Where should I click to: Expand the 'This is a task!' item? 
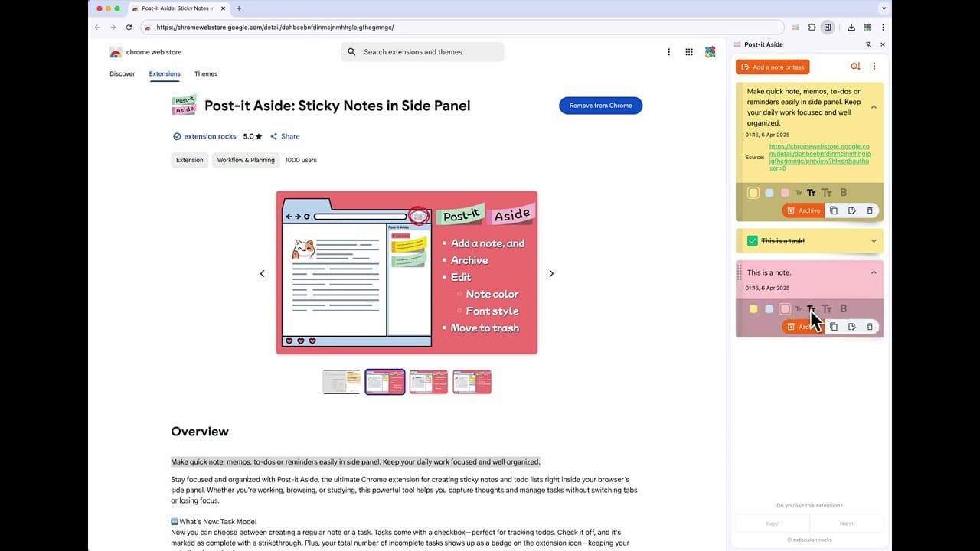(874, 241)
